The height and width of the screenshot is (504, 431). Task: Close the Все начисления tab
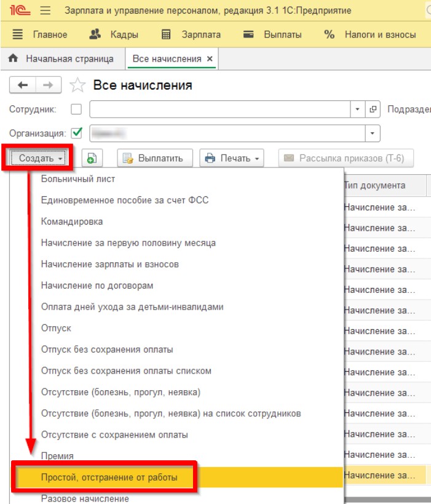(210, 59)
